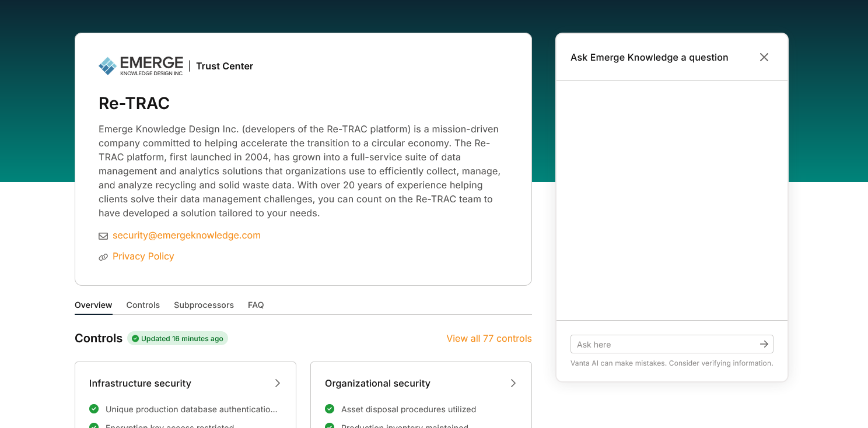Expand the Organizational security chevron

point(513,383)
